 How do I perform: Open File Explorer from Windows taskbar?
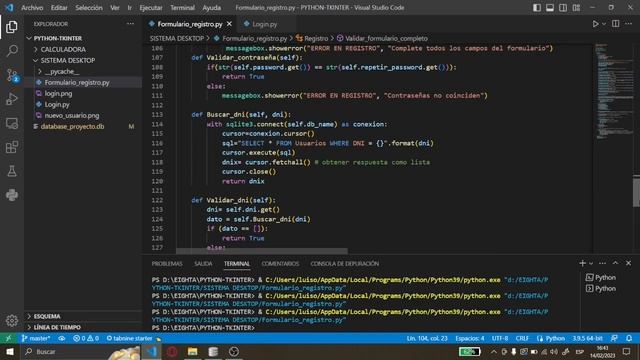193,351
